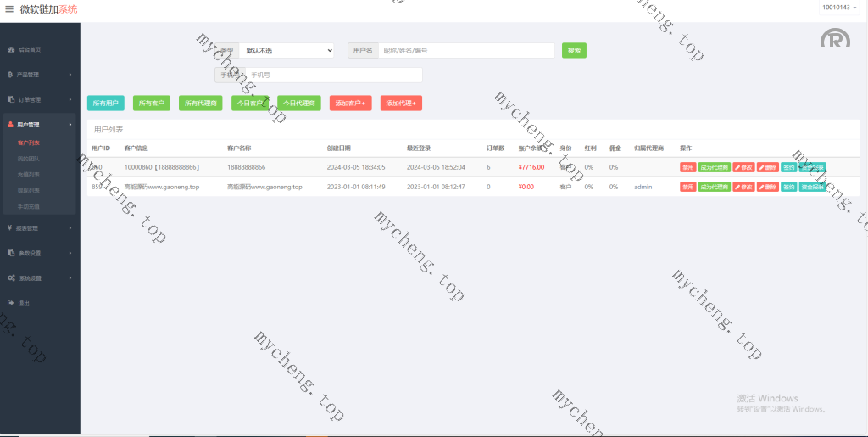868x437 pixels.
Task: Click the 退出 logout icon
Action: click(x=11, y=303)
